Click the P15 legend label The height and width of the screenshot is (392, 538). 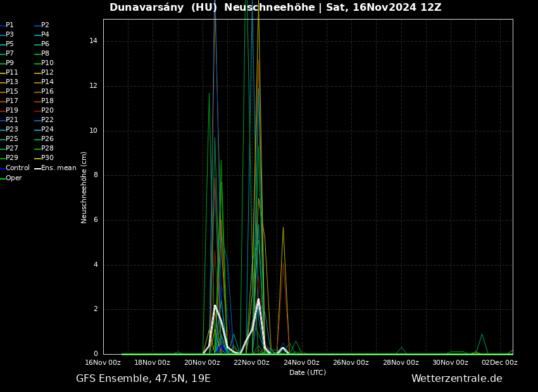coord(12,92)
